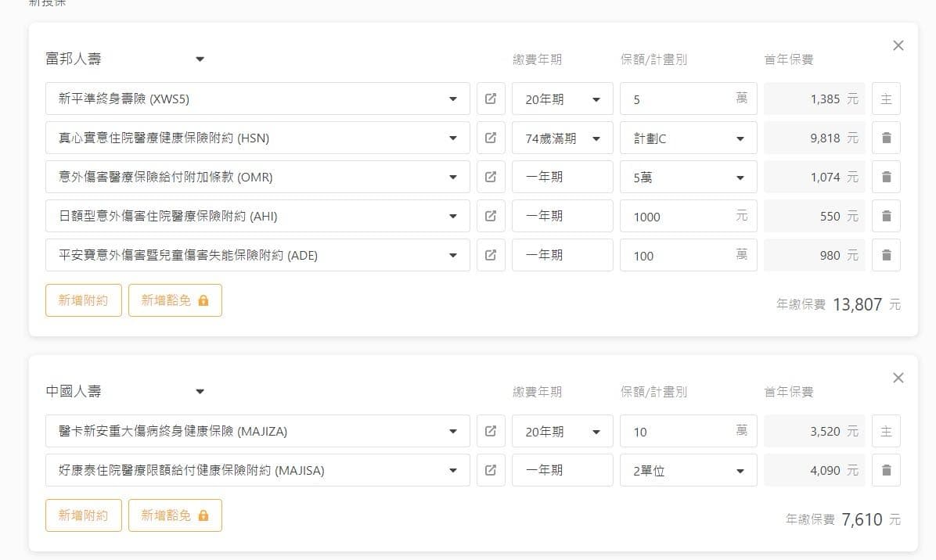The image size is (936, 560).
Task: Click 新增豁免 locked button under 中國人壽
Action: click(x=175, y=515)
